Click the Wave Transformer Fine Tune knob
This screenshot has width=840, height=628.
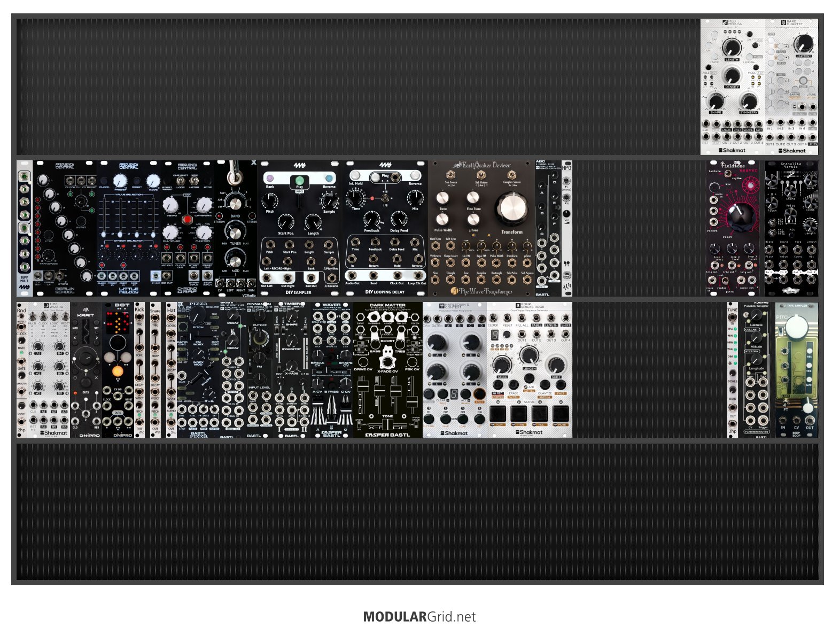pyautogui.click(x=473, y=198)
